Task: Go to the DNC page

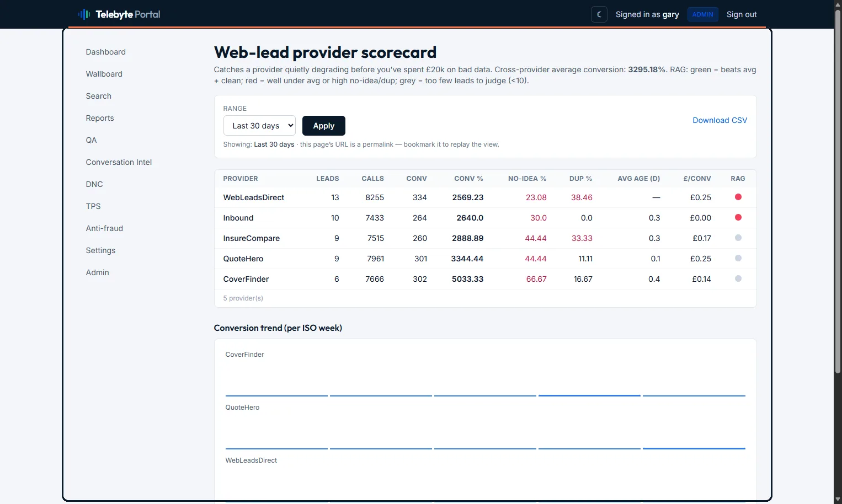Action: (x=94, y=184)
